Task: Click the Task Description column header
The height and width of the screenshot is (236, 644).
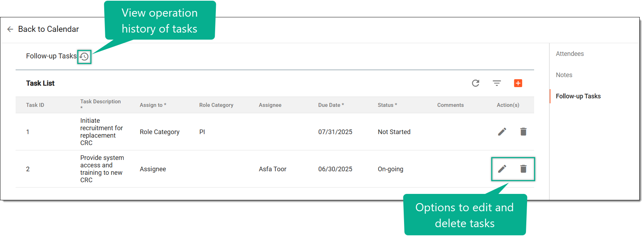Action: (x=101, y=104)
